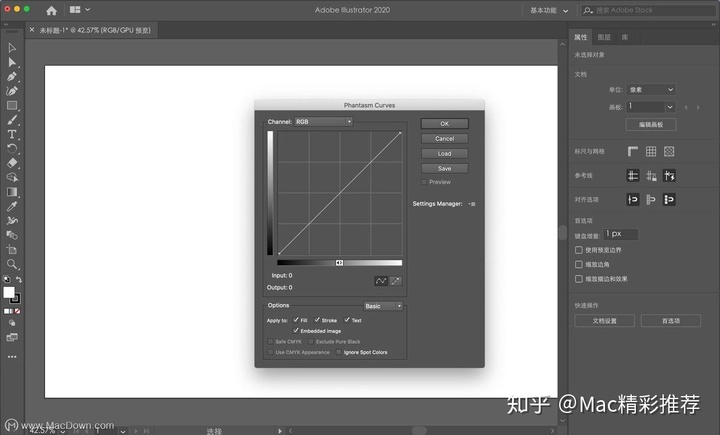
Task: Select the Rotate tool
Action: coord(12,148)
